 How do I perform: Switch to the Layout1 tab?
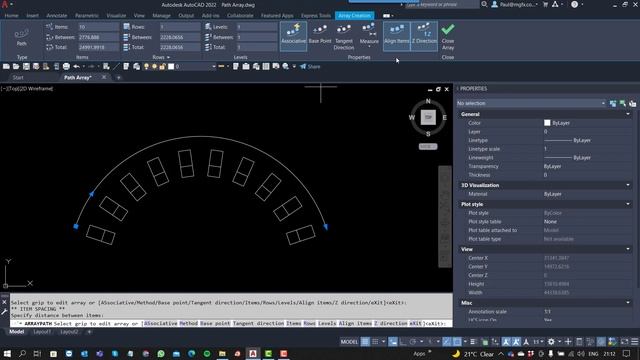42,332
